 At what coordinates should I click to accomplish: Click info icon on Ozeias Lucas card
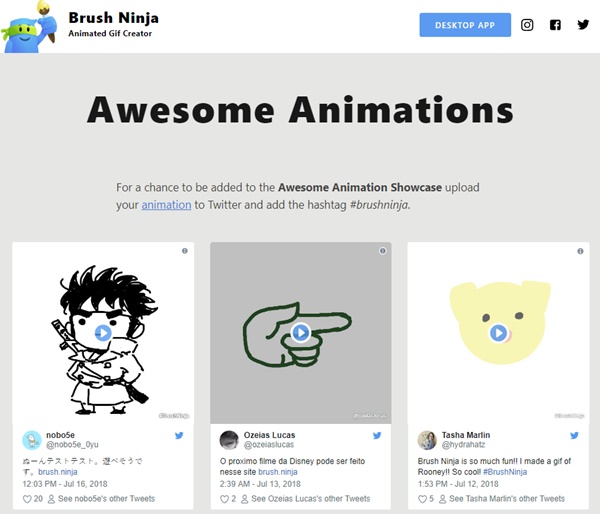[382, 251]
